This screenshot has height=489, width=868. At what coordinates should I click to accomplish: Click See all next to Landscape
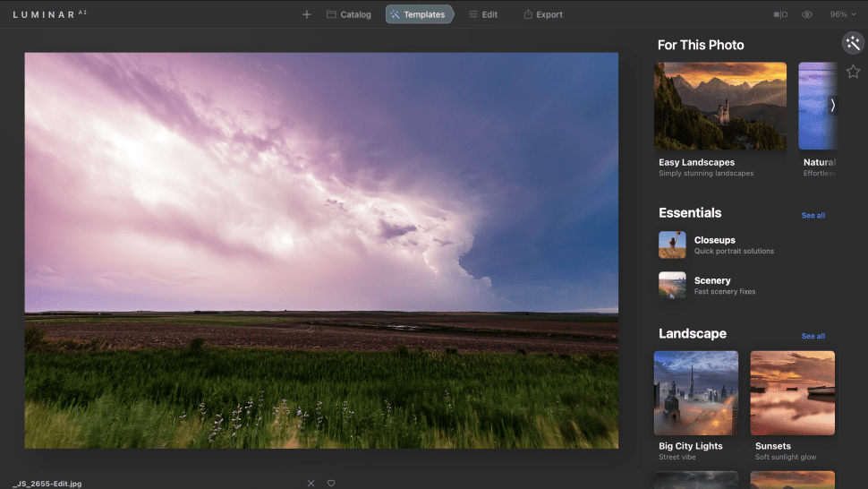point(813,336)
